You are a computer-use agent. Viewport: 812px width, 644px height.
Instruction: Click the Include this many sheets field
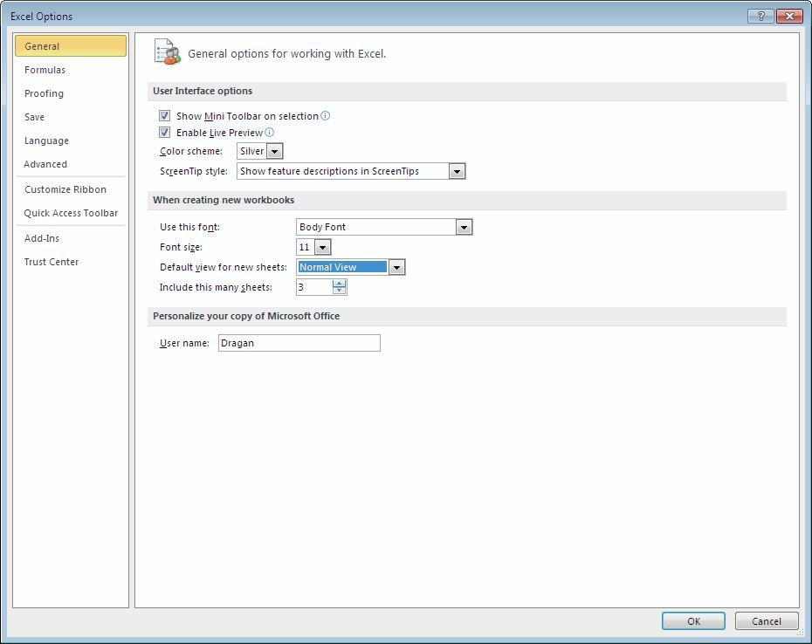[314, 287]
